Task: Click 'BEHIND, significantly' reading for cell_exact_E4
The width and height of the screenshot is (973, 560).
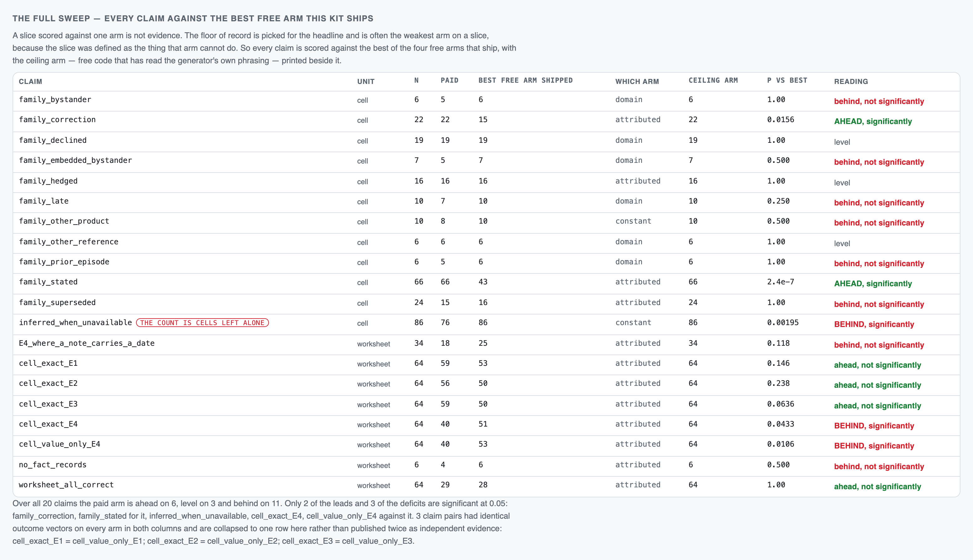Action: pyautogui.click(x=874, y=426)
